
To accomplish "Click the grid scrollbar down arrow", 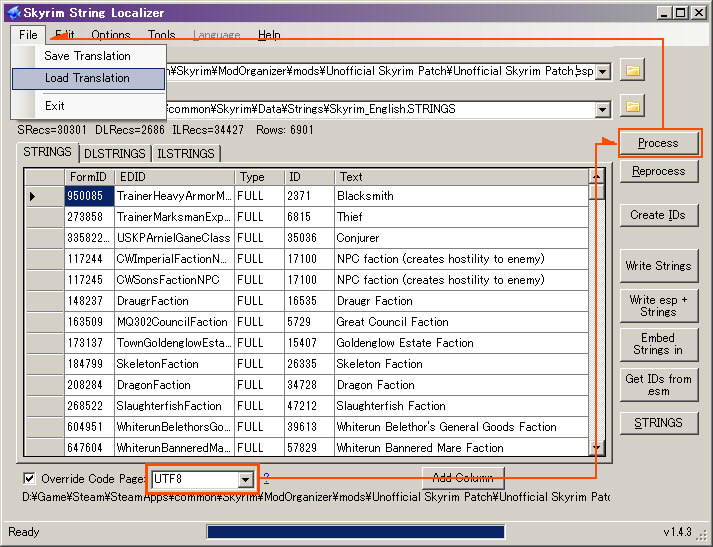I will coord(597,448).
